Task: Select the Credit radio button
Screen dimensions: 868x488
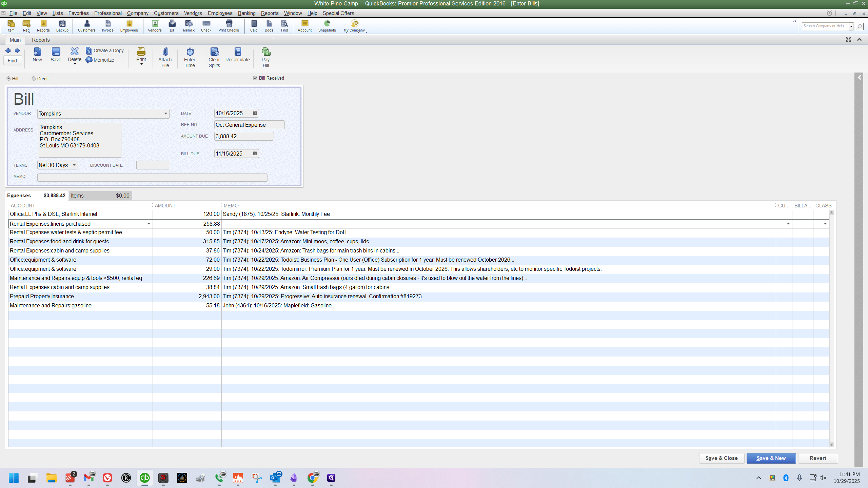Action: 34,79
